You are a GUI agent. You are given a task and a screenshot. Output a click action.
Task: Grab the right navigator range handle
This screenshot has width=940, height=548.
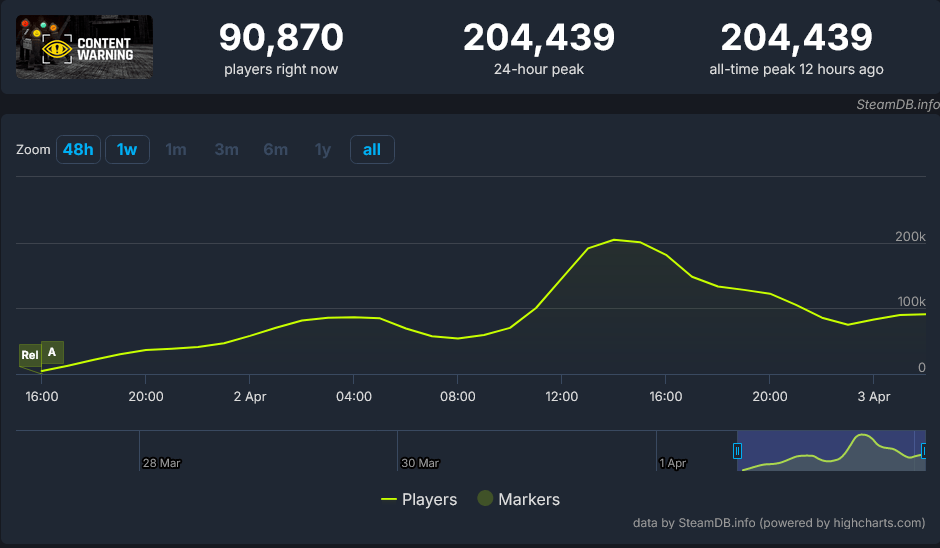click(924, 450)
